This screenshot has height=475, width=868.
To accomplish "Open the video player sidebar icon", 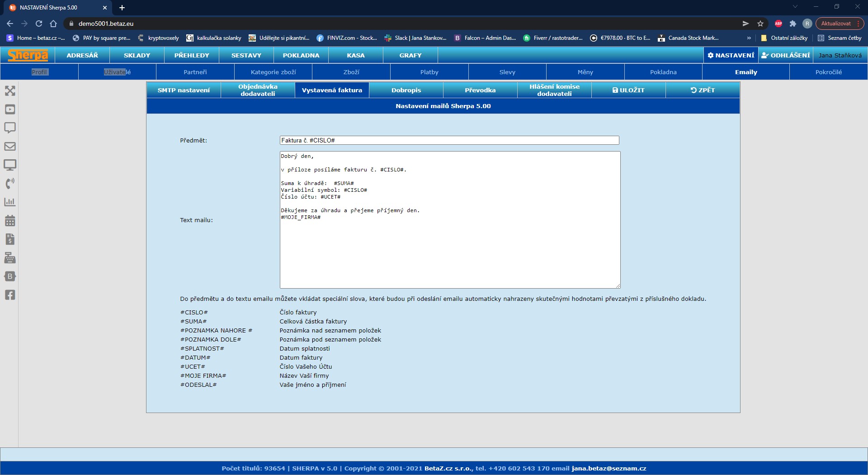I will coord(10,109).
